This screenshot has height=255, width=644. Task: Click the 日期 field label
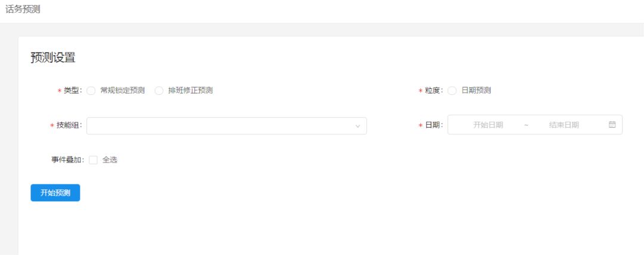click(x=432, y=125)
